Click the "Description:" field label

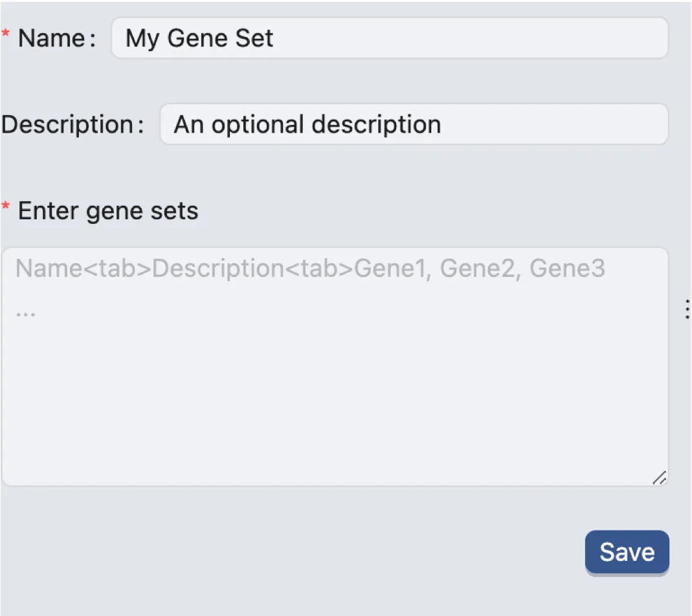point(73,124)
